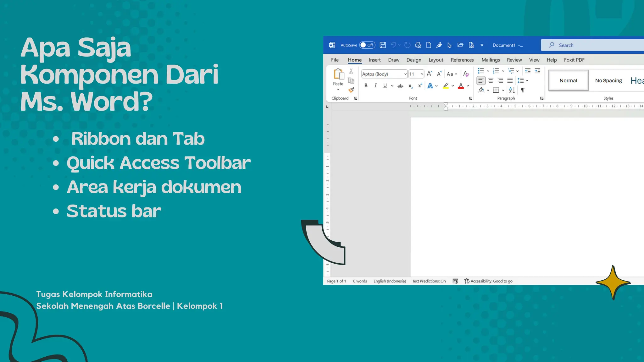This screenshot has width=644, height=362.
Task: Open the font size 11 dropdown
Action: click(x=422, y=74)
